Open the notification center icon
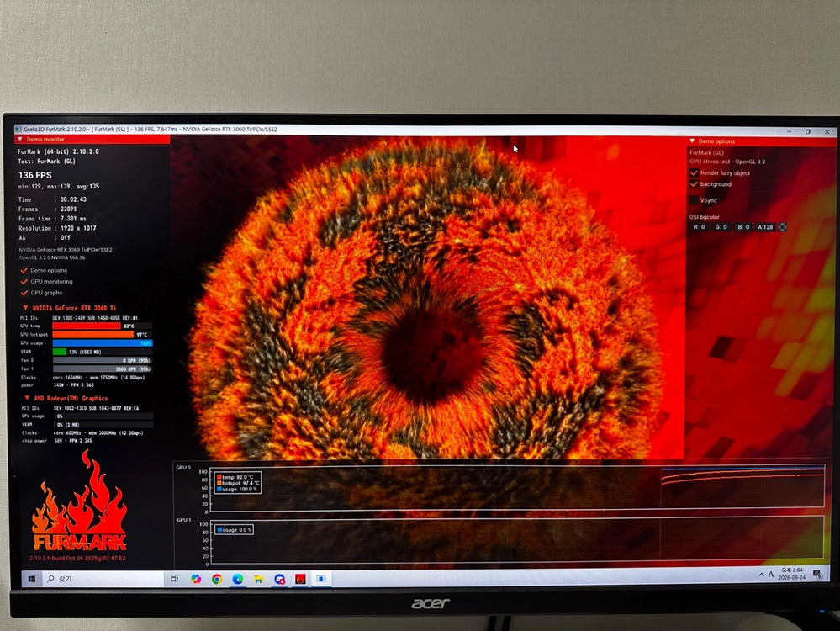This screenshot has height=631, width=840. click(817, 575)
